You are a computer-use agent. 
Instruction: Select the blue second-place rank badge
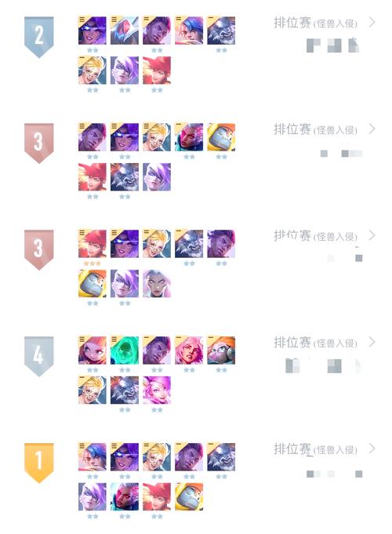pos(39,37)
